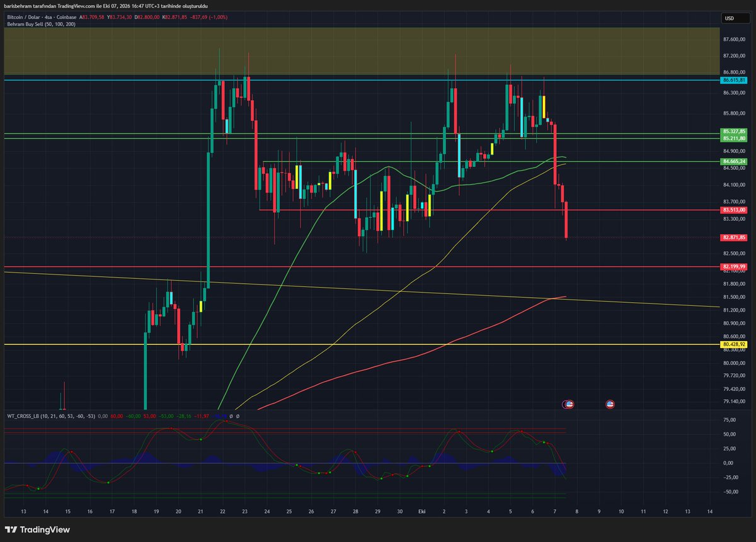Click the current price label 82.871,85
This screenshot has height=542, width=756.
click(x=735, y=237)
